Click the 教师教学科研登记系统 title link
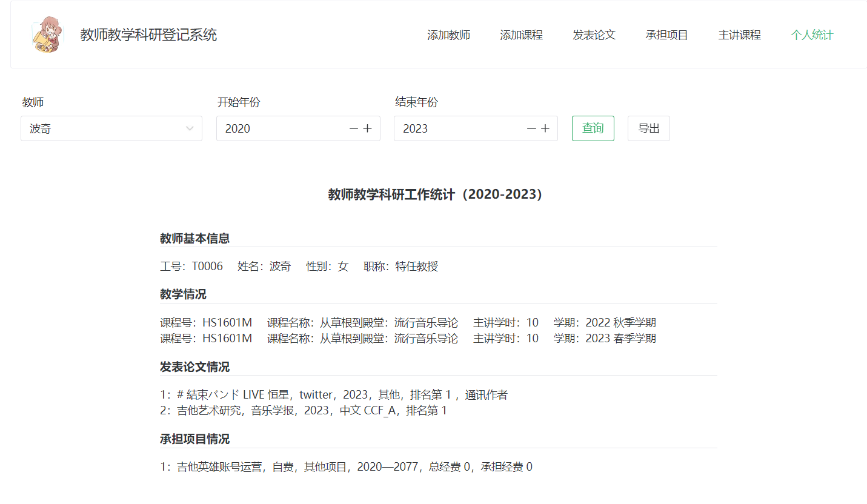The height and width of the screenshot is (504, 867). tap(147, 35)
